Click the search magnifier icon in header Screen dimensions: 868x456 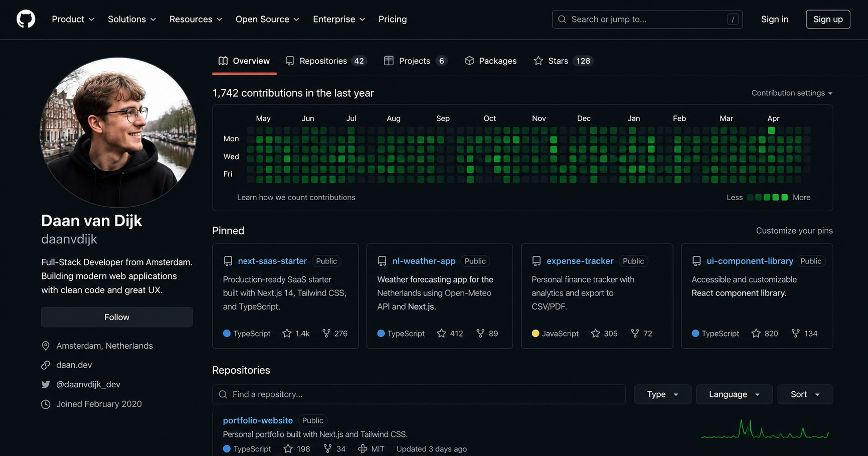[562, 19]
